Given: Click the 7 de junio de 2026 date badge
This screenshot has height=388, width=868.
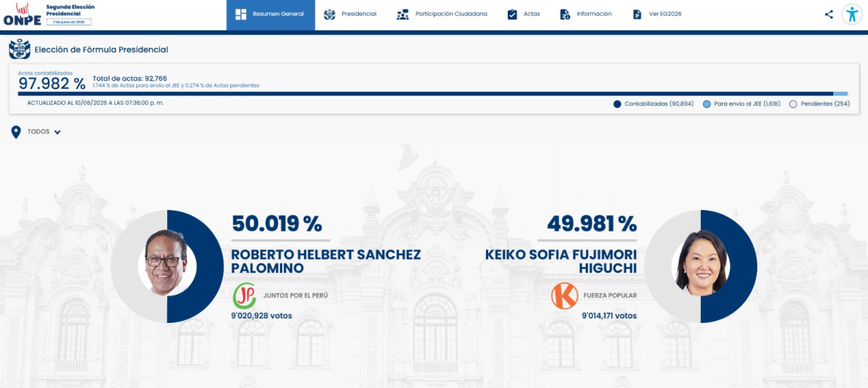Looking at the screenshot, I should point(69,22).
